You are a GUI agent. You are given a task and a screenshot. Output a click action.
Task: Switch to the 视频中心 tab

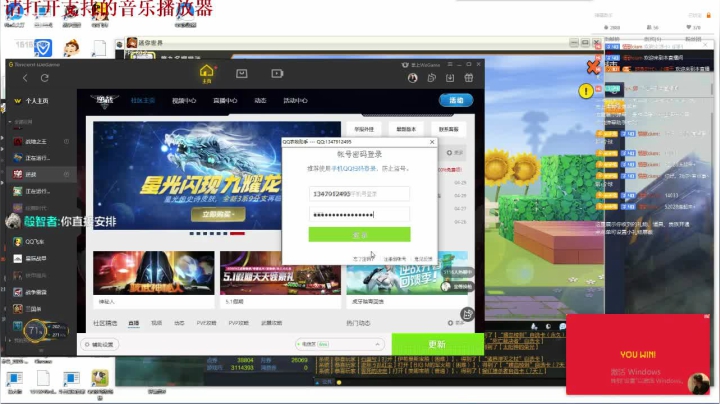pyautogui.click(x=184, y=101)
